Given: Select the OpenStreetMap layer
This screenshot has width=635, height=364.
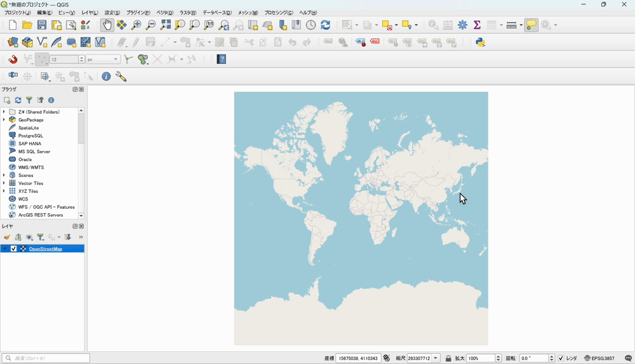Looking at the screenshot, I should pyautogui.click(x=45, y=249).
